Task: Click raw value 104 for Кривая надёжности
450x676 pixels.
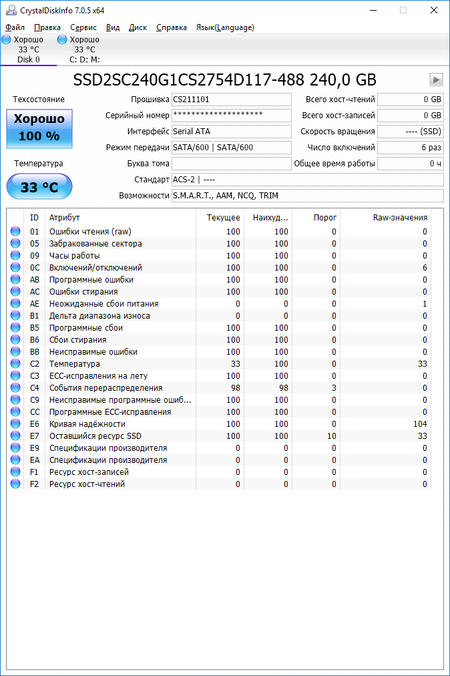Action: pyautogui.click(x=420, y=424)
